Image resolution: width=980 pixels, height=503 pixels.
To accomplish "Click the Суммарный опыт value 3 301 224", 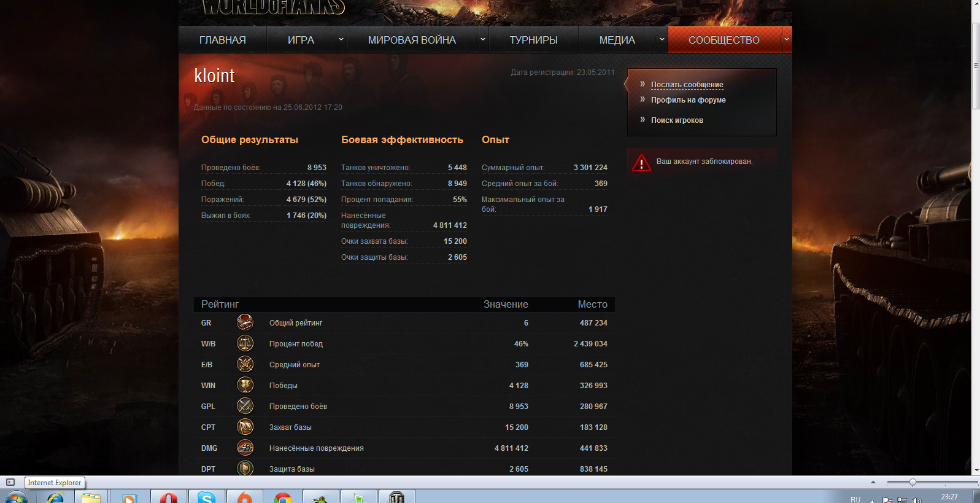I will (590, 168).
